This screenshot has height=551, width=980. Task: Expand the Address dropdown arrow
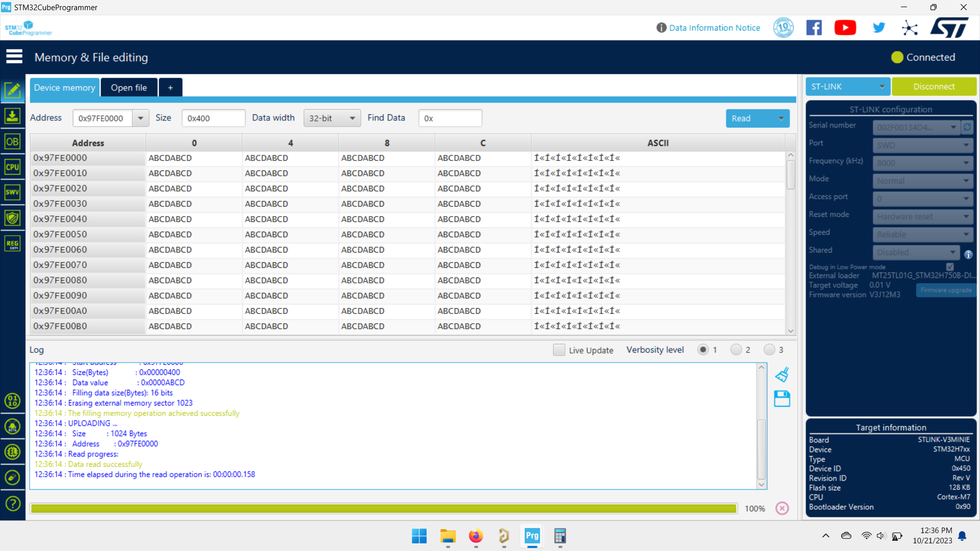coord(140,118)
